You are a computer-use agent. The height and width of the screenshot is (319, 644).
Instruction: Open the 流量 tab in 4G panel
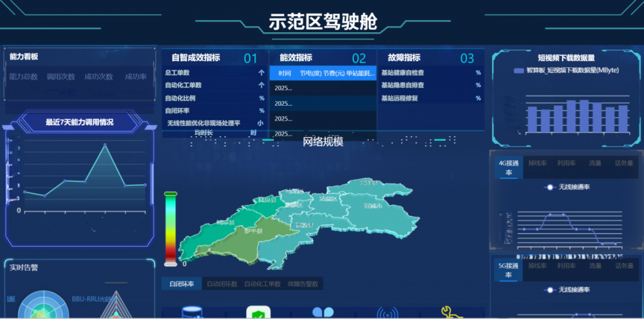coord(594,164)
